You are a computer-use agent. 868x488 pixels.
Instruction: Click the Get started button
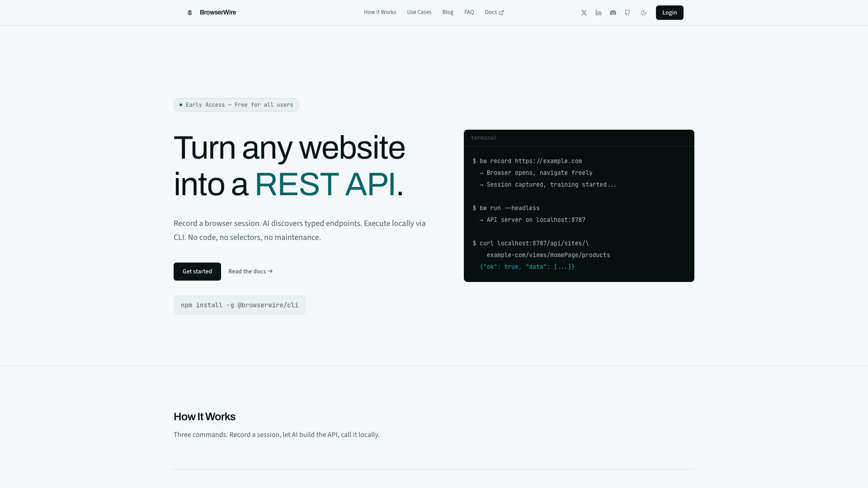pyautogui.click(x=197, y=272)
